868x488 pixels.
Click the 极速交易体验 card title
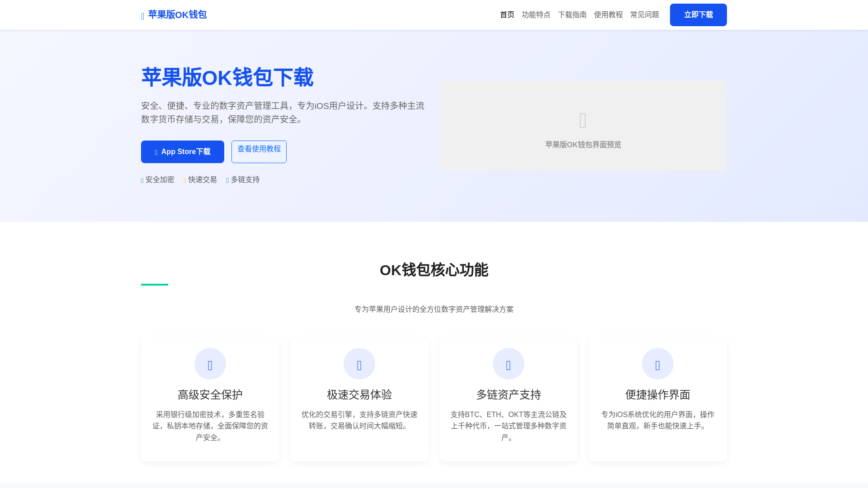tap(359, 395)
